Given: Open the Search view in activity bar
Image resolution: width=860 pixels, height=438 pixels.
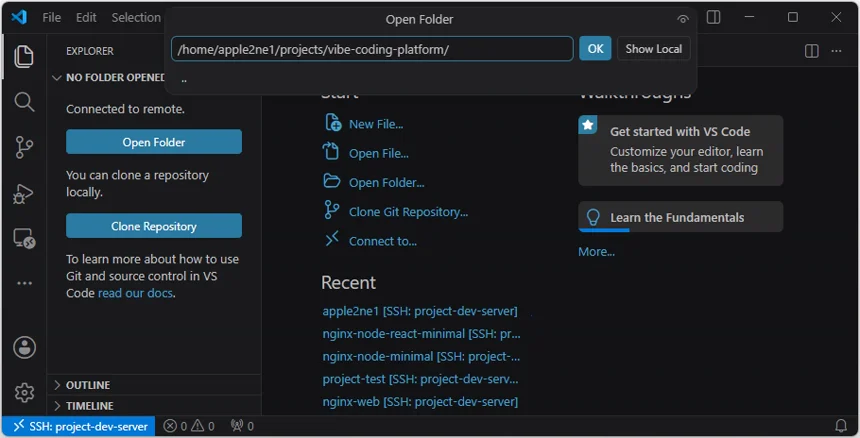Looking at the screenshot, I should coord(24,102).
